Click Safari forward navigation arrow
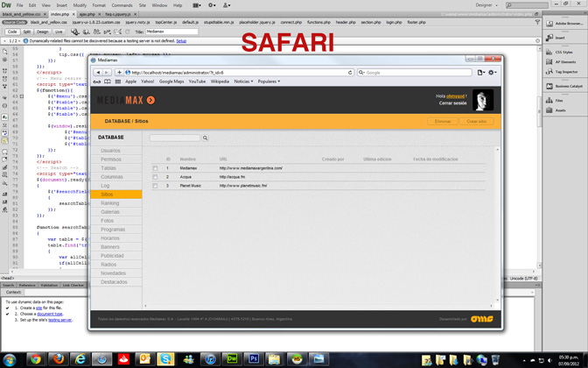Screen dimensions: 588x368 coord(107,73)
